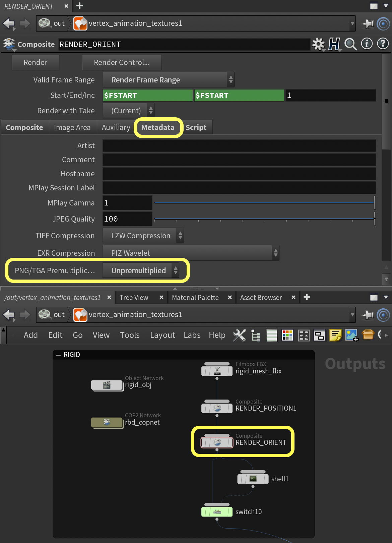Open the Labs menu

192,335
